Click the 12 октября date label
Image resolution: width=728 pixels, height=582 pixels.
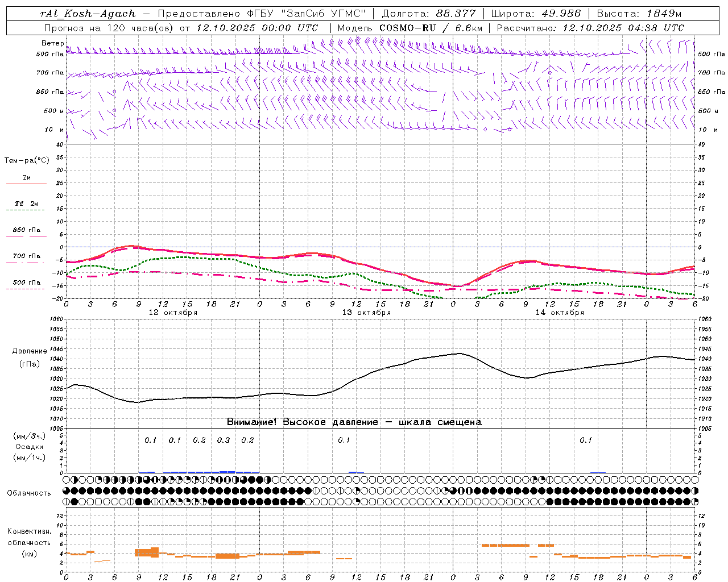(x=173, y=313)
